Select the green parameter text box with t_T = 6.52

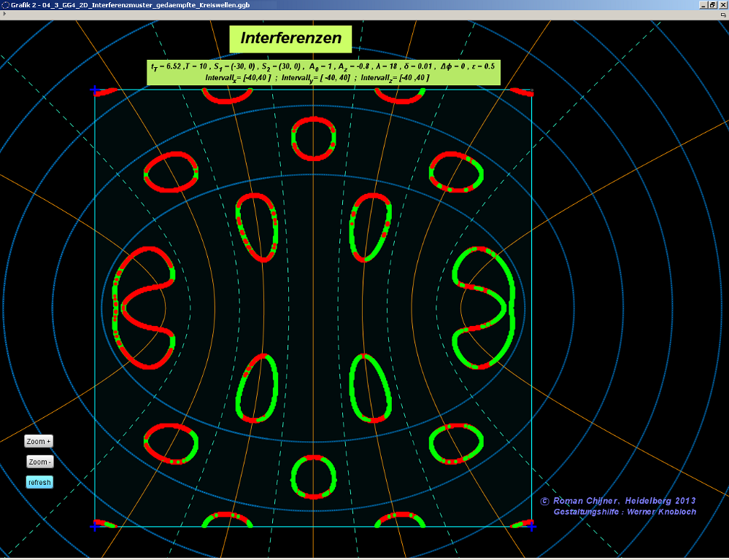pyautogui.click(x=323, y=71)
